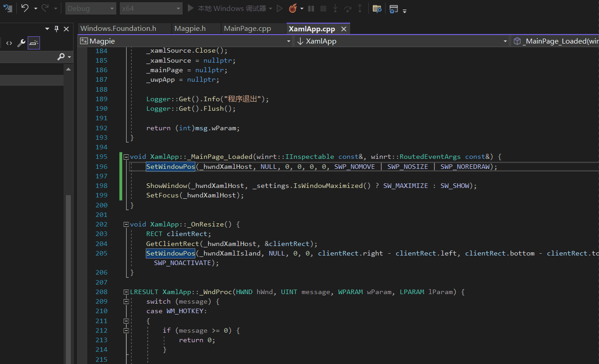Click SWP_NOREDRAW flag on line 196
Image resolution: width=599 pixels, height=364 pixels.
465,167
